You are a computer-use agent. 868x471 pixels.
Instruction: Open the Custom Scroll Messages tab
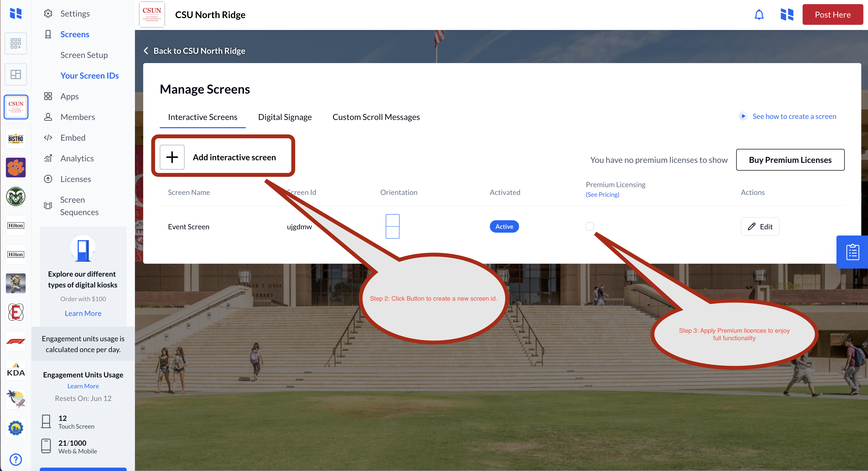coord(376,117)
